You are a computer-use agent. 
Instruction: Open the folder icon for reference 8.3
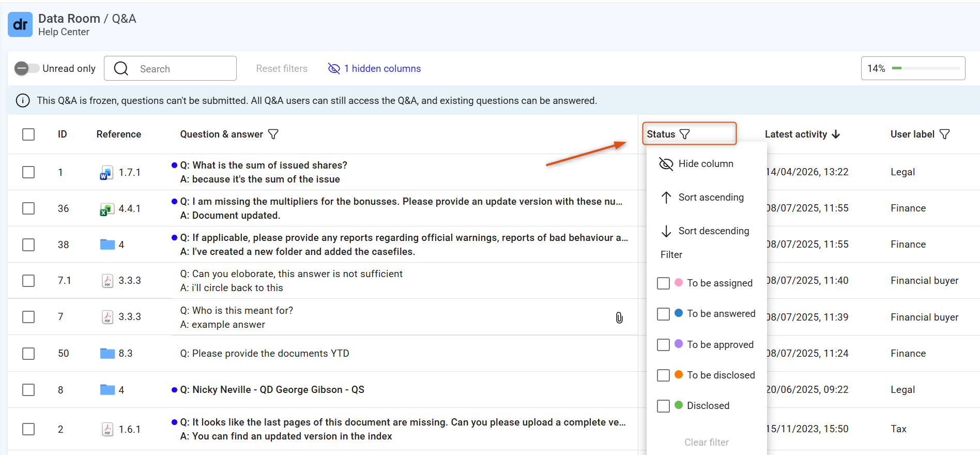coord(108,353)
